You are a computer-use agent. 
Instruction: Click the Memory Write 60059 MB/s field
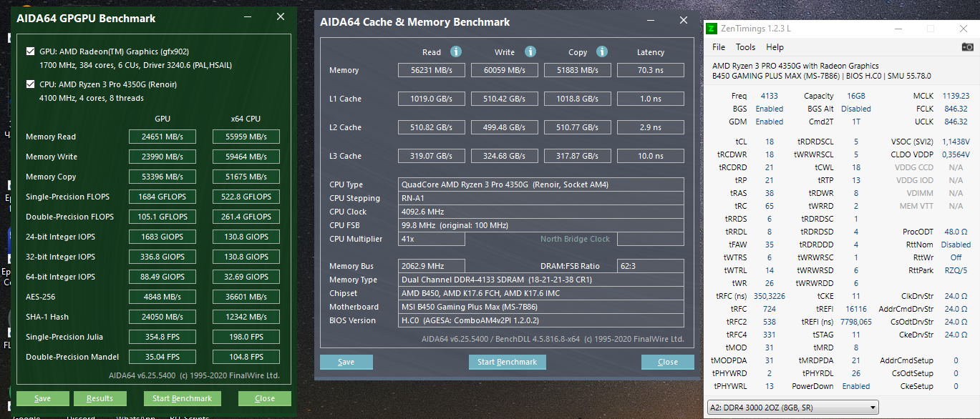click(505, 70)
